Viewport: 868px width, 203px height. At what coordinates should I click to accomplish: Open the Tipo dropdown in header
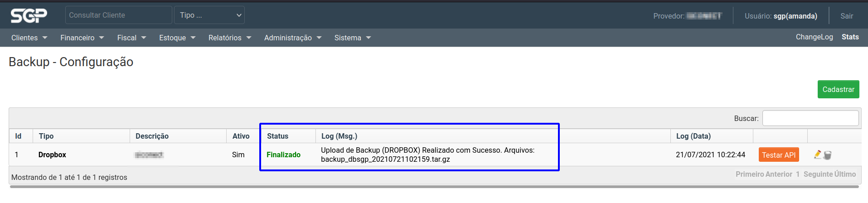coord(209,15)
